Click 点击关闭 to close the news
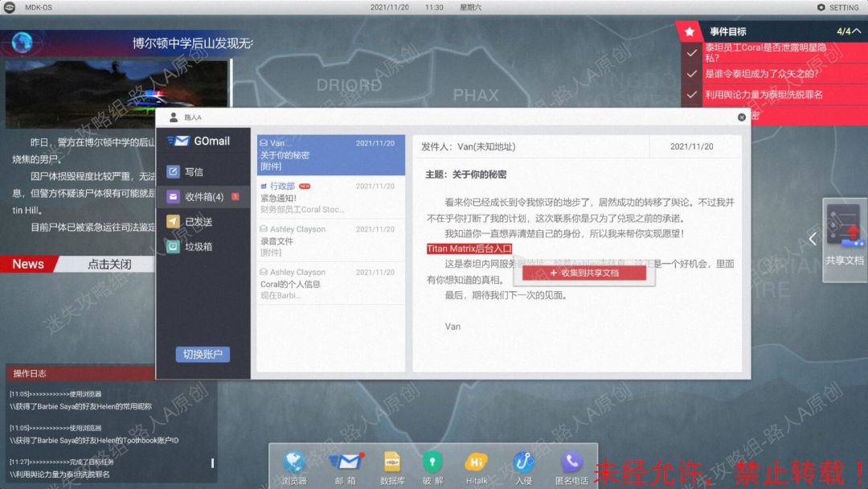Image resolution: width=868 pixels, height=489 pixels. click(109, 264)
